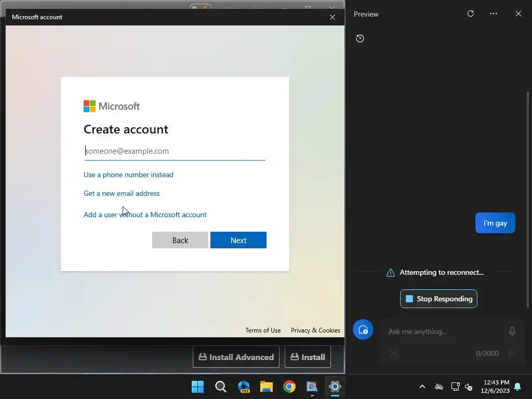Open the more options ellipsis menu

tap(494, 14)
